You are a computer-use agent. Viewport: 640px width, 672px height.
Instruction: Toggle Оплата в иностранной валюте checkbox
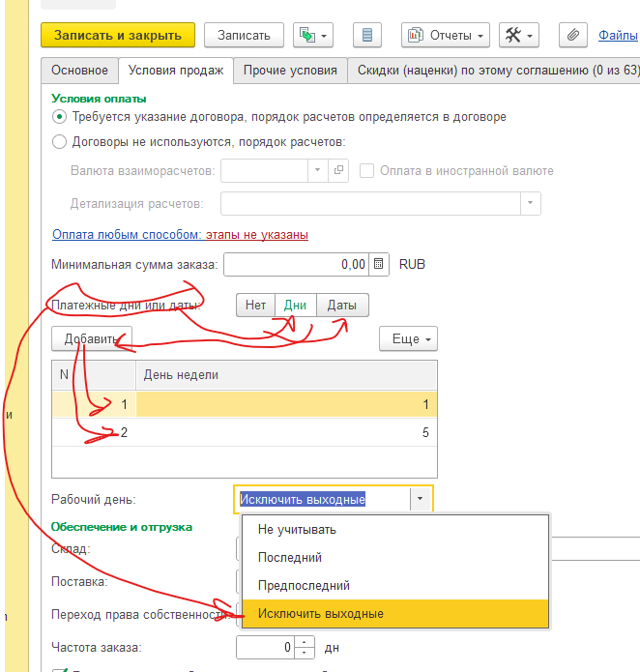pyautogui.click(x=367, y=170)
